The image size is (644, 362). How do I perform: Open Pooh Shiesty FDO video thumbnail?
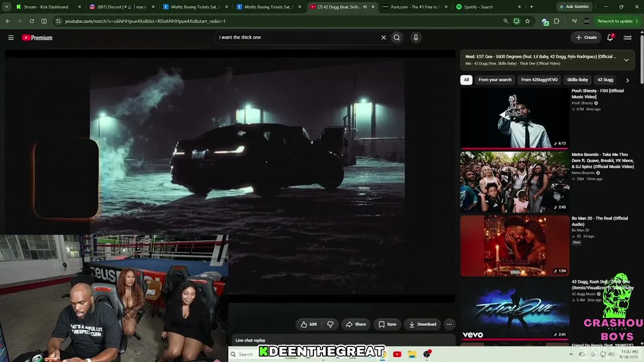point(514,119)
